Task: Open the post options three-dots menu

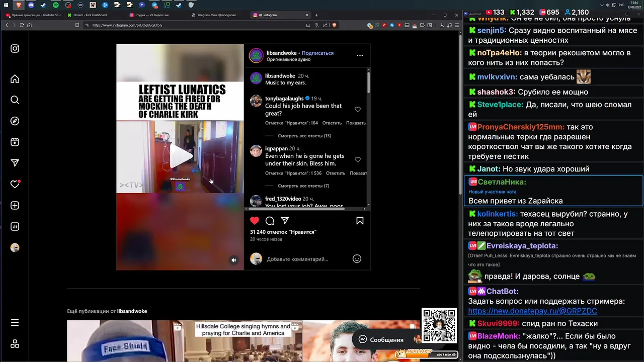Action: (360, 55)
